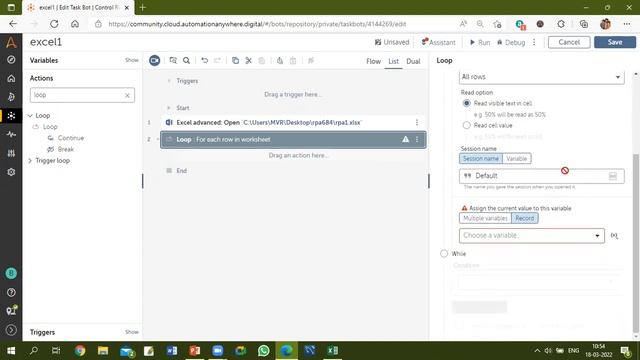This screenshot has height=360, width=640.
Task: Select the Excel advanced Open action row
Action: (x=293, y=122)
